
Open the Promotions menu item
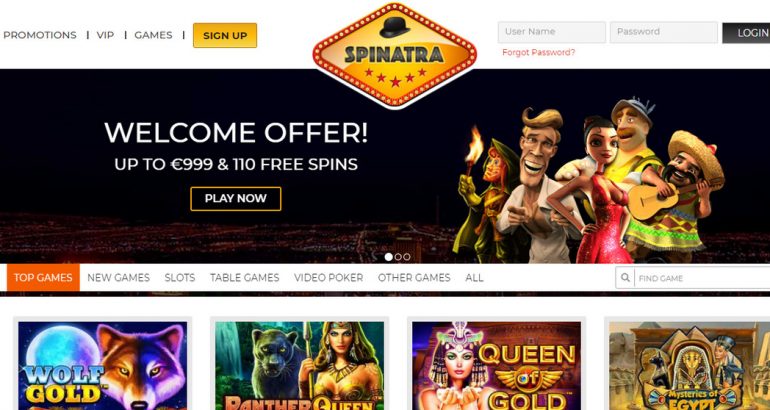(40, 35)
